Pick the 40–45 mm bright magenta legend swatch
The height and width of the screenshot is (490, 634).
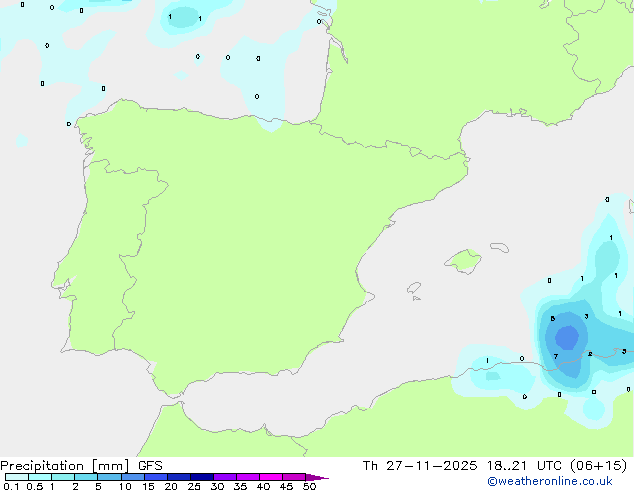pyautogui.click(x=271, y=477)
